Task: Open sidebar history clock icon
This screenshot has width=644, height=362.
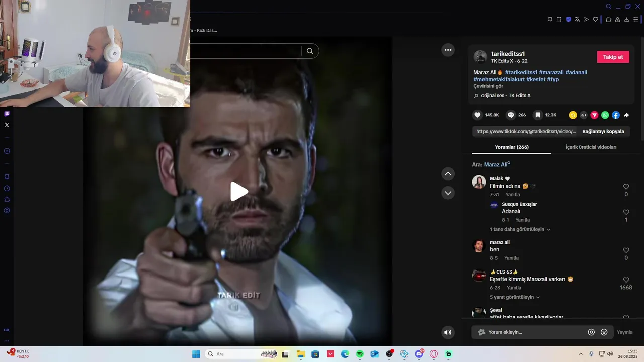Action: click(7, 188)
